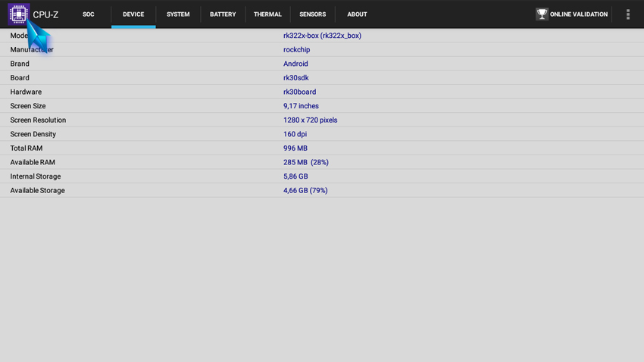Click the Screen Size label
The width and height of the screenshot is (644, 362).
(28, 106)
